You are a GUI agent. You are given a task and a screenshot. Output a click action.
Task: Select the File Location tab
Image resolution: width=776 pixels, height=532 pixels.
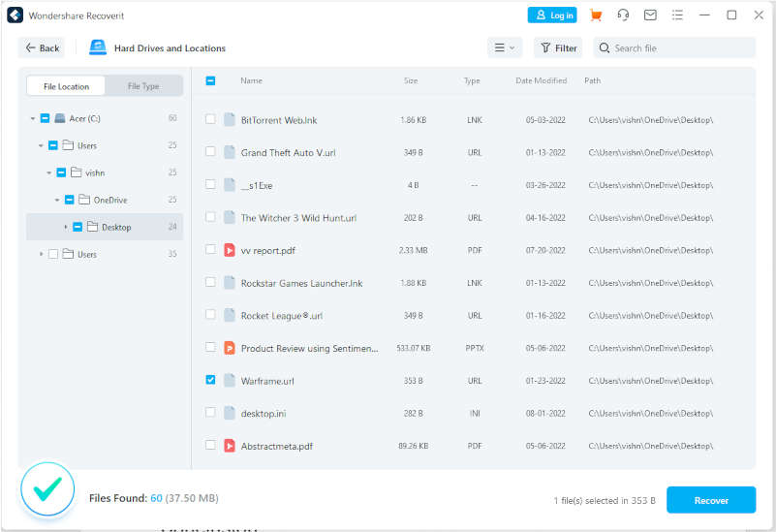point(66,86)
